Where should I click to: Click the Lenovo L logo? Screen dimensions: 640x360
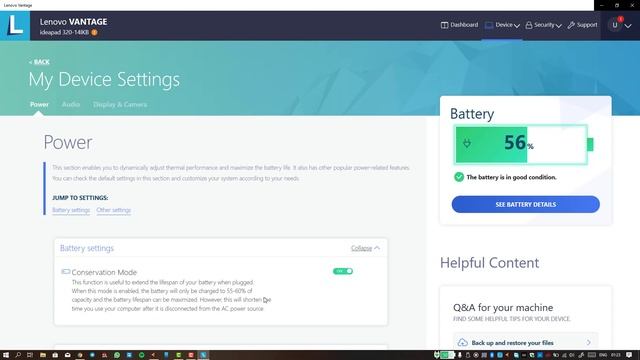click(15, 25)
